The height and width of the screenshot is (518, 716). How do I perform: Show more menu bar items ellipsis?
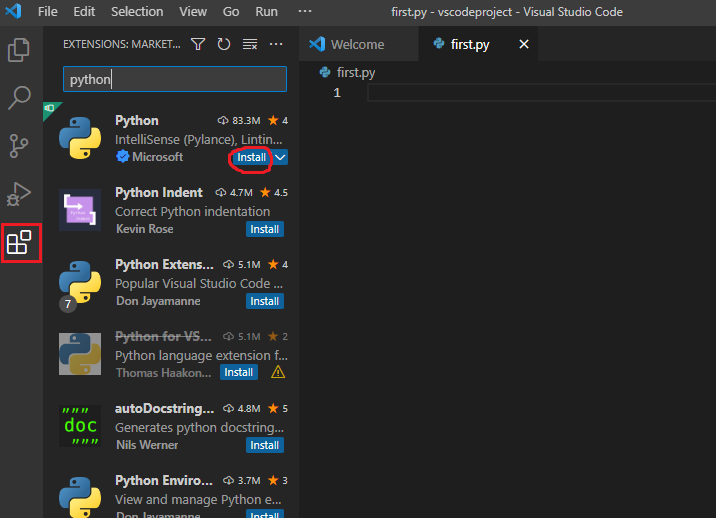pyautogui.click(x=305, y=11)
